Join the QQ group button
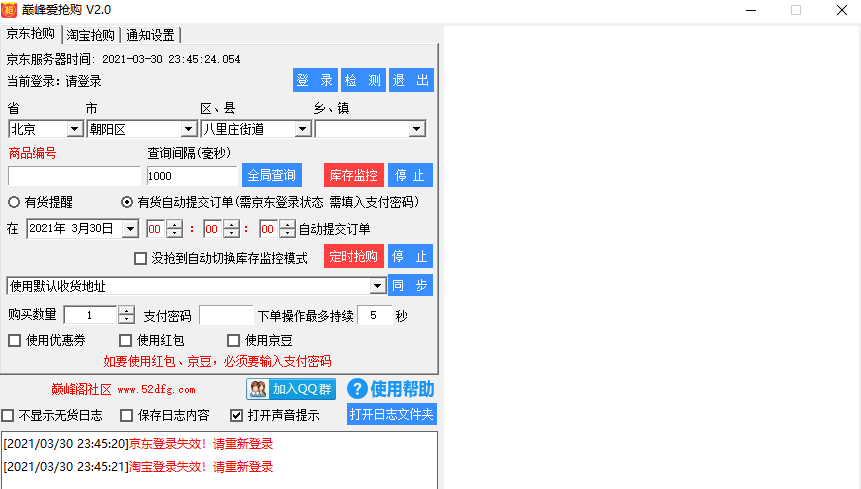The image size is (861, 489). click(291, 389)
